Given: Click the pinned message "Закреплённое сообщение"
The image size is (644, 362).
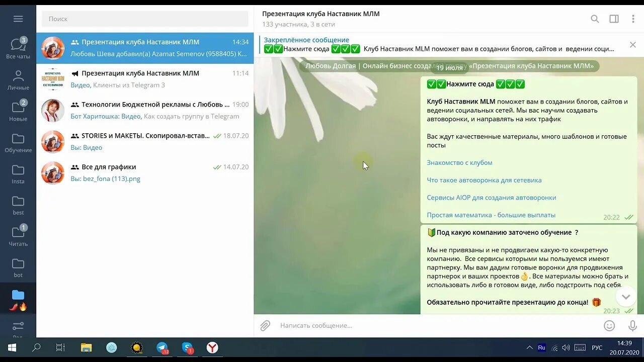Looking at the screenshot, I should 438,44.
